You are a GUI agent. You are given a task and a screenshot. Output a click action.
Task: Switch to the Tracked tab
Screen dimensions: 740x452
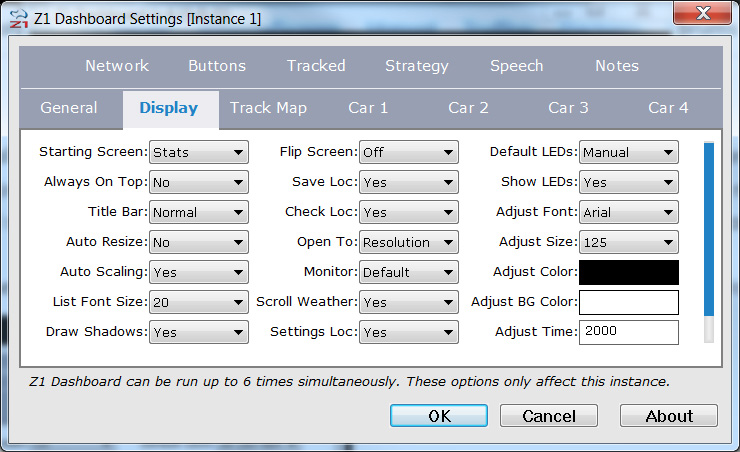pos(316,66)
